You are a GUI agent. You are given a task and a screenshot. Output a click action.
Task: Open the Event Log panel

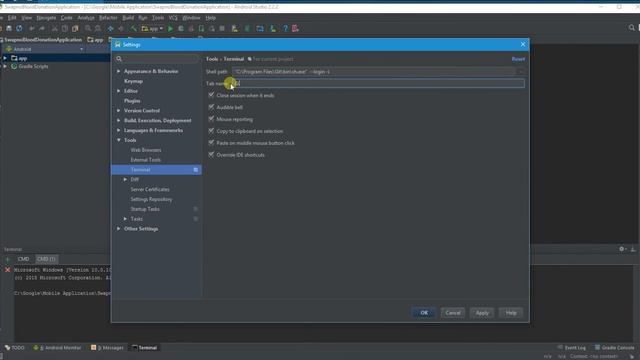coord(572,348)
